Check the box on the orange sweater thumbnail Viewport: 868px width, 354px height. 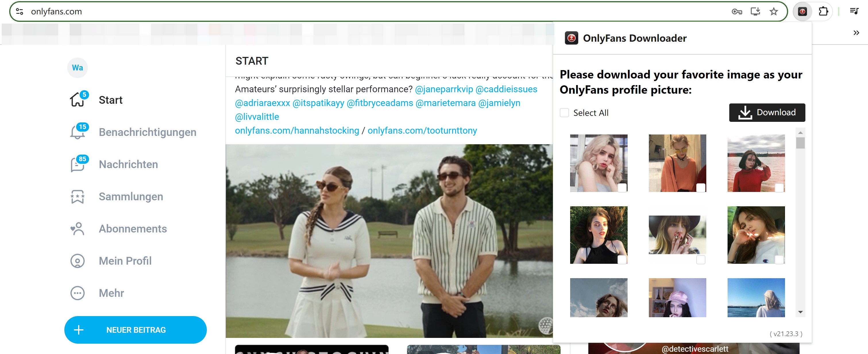(x=701, y=188)
